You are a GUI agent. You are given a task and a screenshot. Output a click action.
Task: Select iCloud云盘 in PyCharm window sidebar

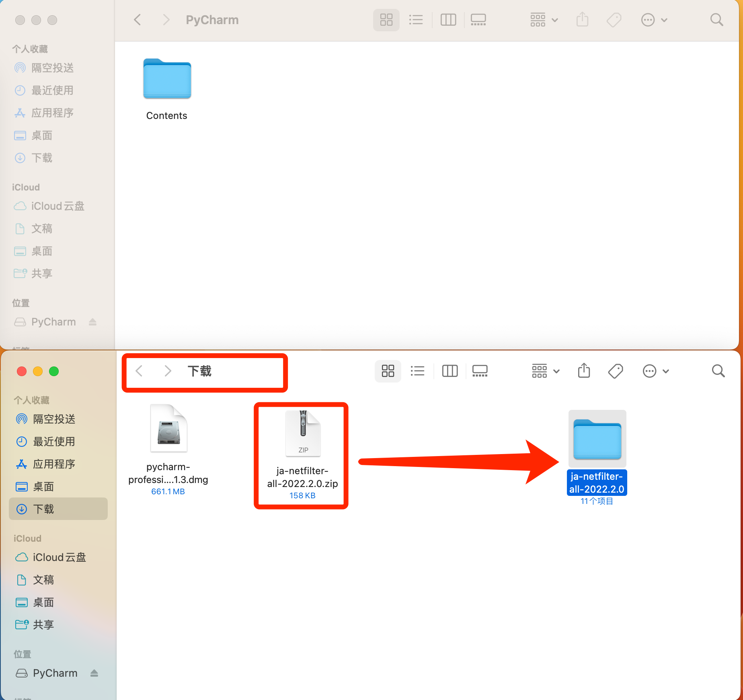(49, 206)
